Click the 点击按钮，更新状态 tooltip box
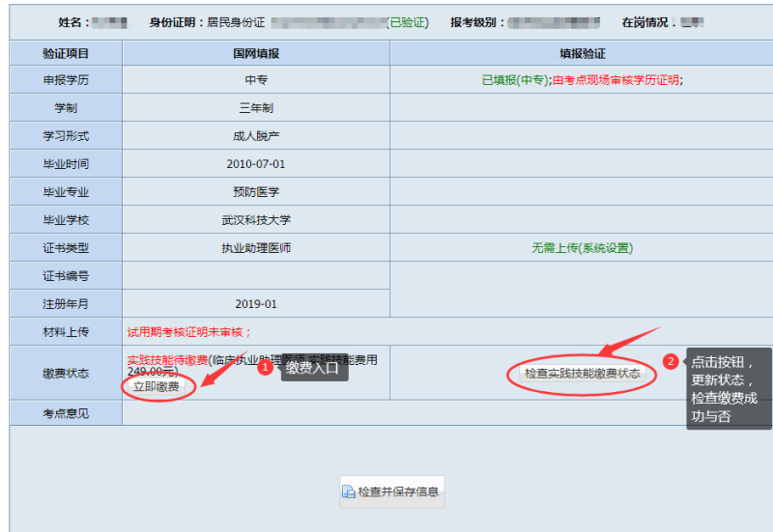This screenshot has width=773, height=532. 729,388
